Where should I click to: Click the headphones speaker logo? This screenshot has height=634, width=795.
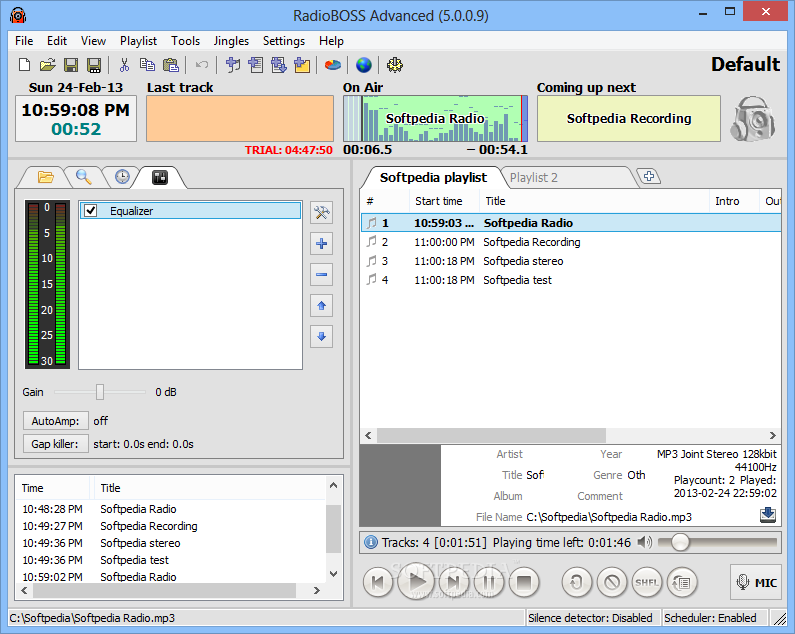pyautogui.click(x=752, y=119)
